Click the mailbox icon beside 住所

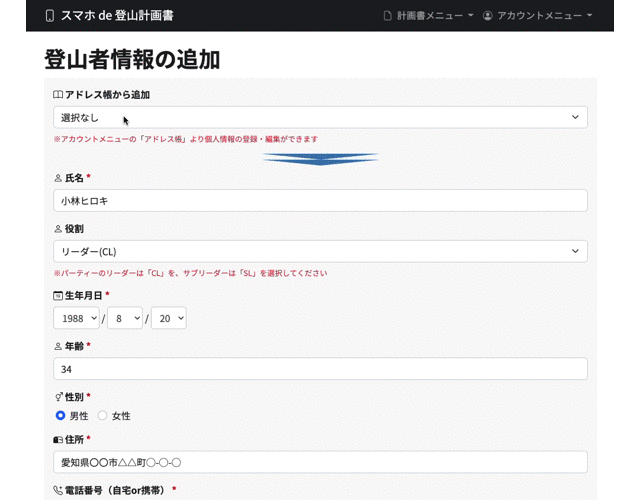tap(58, 440)
